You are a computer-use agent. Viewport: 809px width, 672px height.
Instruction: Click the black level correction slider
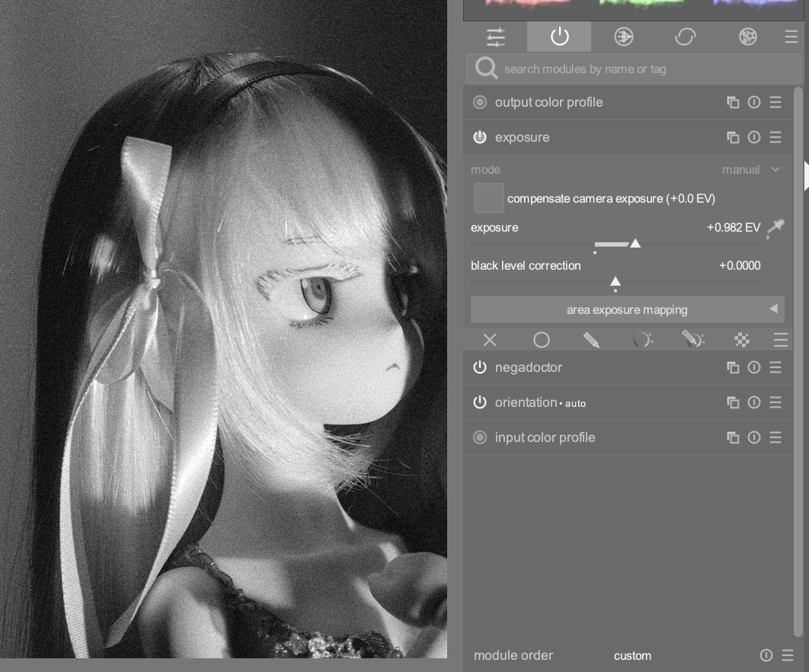616,283
